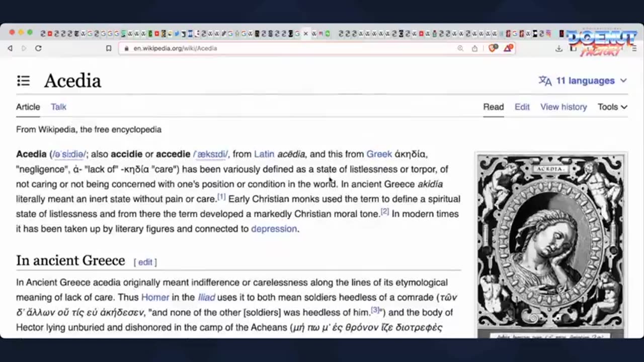The image size is (644, 362).
Task: Reload the page with the refresh icon
Action: 38,48
